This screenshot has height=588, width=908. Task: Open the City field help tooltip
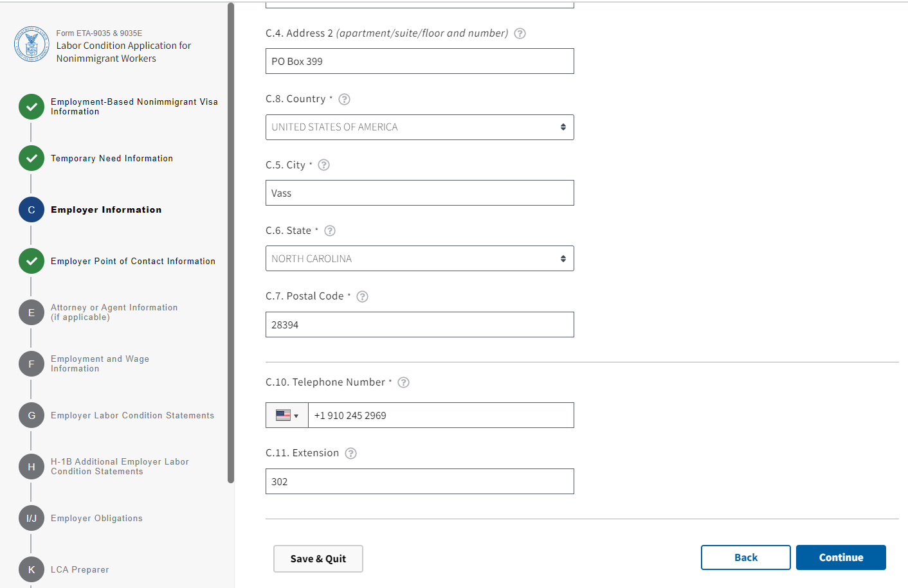pos(324,165)
